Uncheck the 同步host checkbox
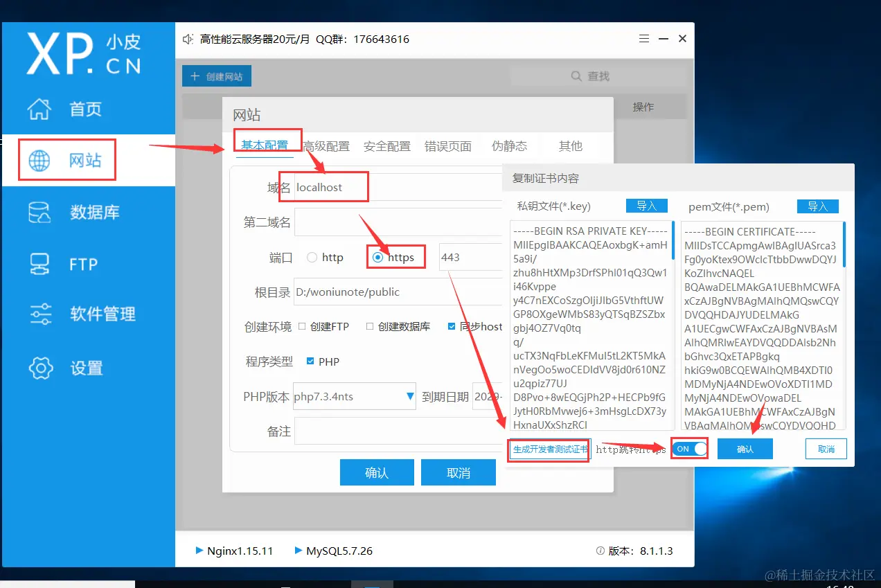Image resolution: width=881 pixels, height=588 pixels. pyautogui.click(x=452, y=326)
